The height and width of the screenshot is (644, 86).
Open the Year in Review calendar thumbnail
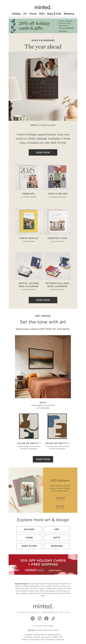tap(57, 177)
